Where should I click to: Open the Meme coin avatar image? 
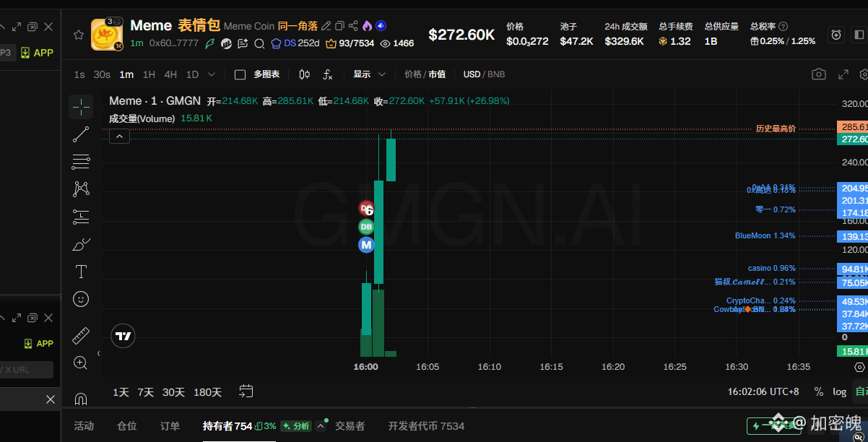tap(107, 35)
